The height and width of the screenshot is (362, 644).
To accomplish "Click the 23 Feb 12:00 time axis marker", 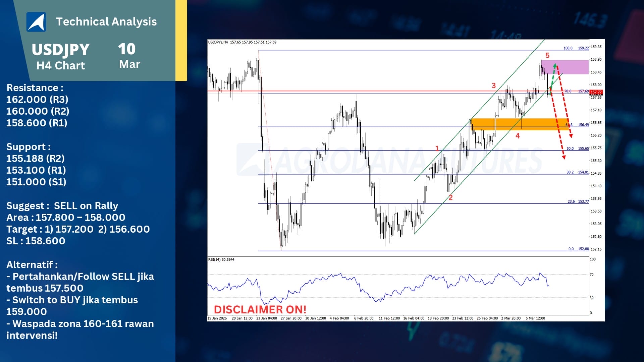I will [x=463, y=318].
